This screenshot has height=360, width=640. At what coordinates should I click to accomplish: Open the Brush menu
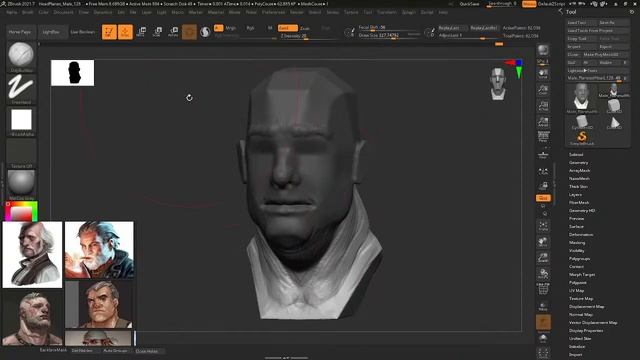click(x=28, y=12)
